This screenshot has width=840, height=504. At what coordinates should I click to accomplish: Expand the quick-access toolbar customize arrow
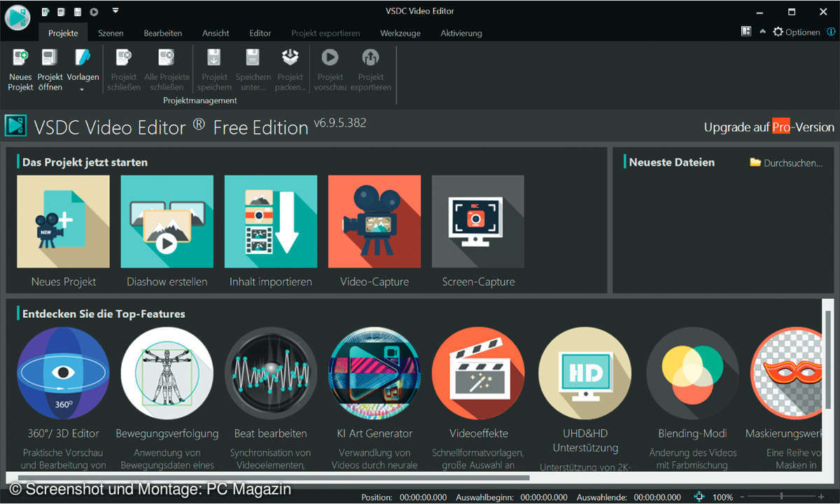click(115, 11)
